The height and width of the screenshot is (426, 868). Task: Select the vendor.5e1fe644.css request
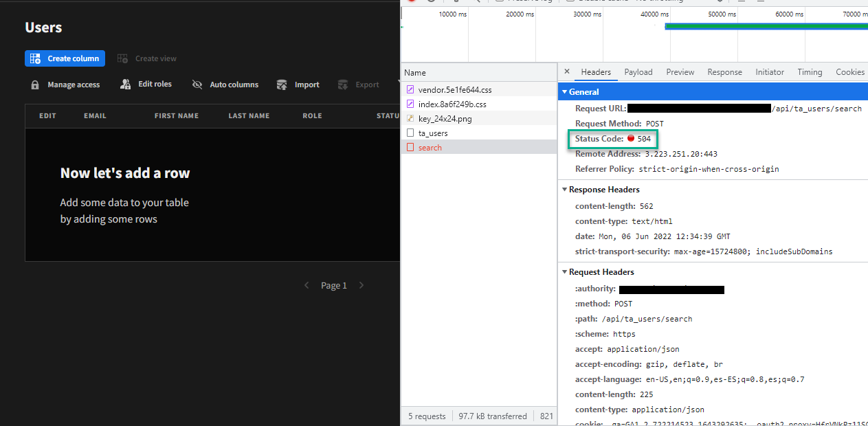[479, 89]
